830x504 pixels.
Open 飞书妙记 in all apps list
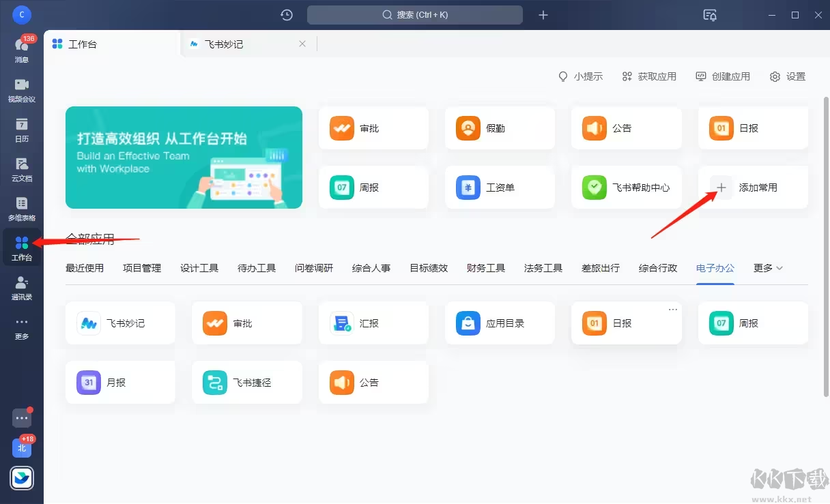point(120,323)
